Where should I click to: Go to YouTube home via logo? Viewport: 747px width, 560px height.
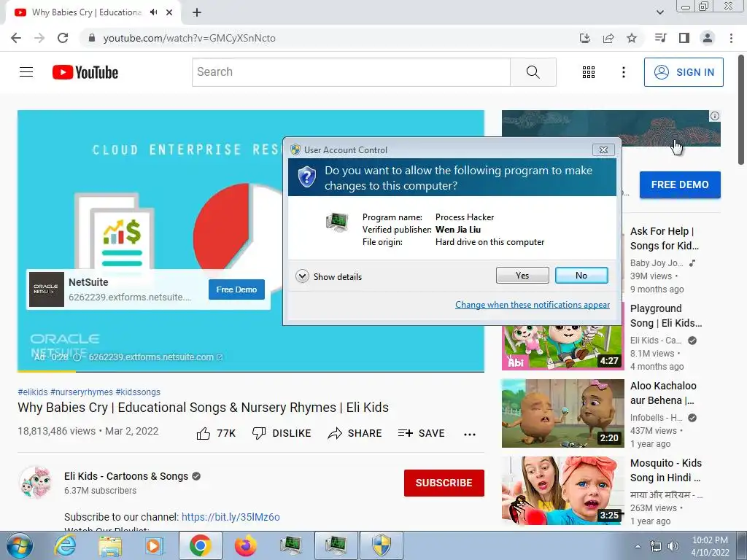point(85,72)
